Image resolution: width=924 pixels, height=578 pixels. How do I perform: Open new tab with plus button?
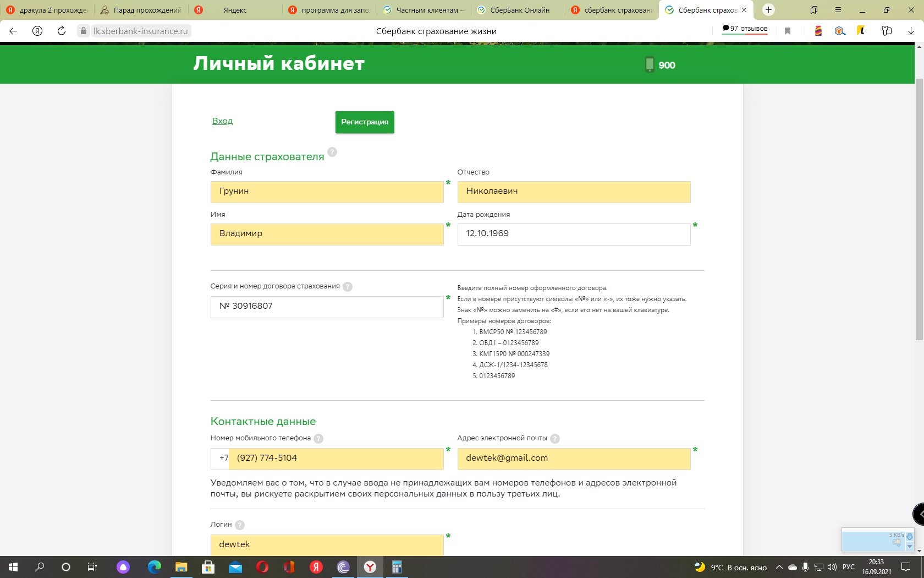pyautogui.click(x=769, y=10)
